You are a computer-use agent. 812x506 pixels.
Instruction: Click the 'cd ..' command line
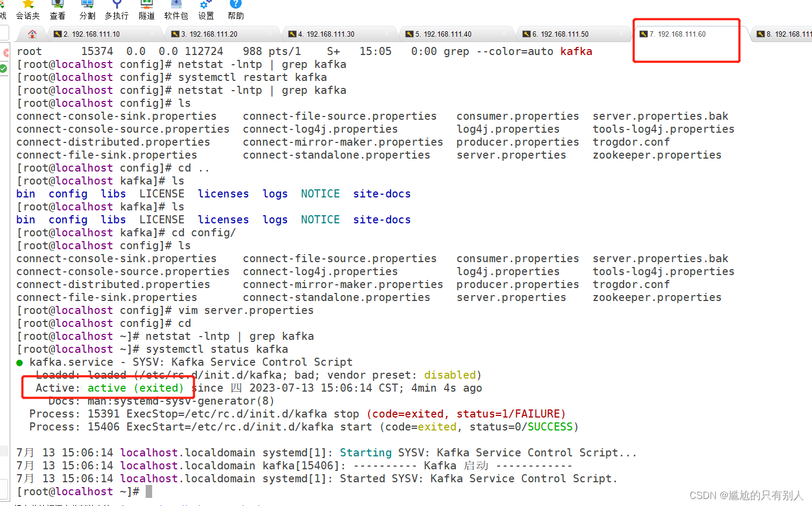click(x=113, y=168)
